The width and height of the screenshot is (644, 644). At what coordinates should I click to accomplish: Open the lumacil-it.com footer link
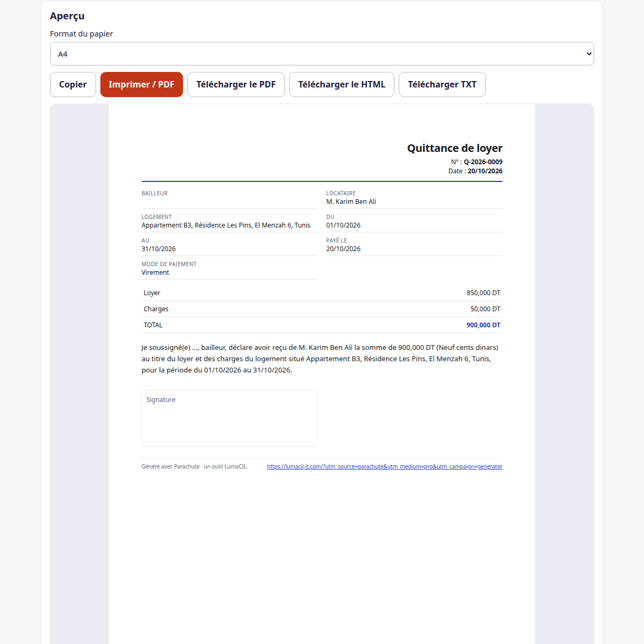coord(385,466)
